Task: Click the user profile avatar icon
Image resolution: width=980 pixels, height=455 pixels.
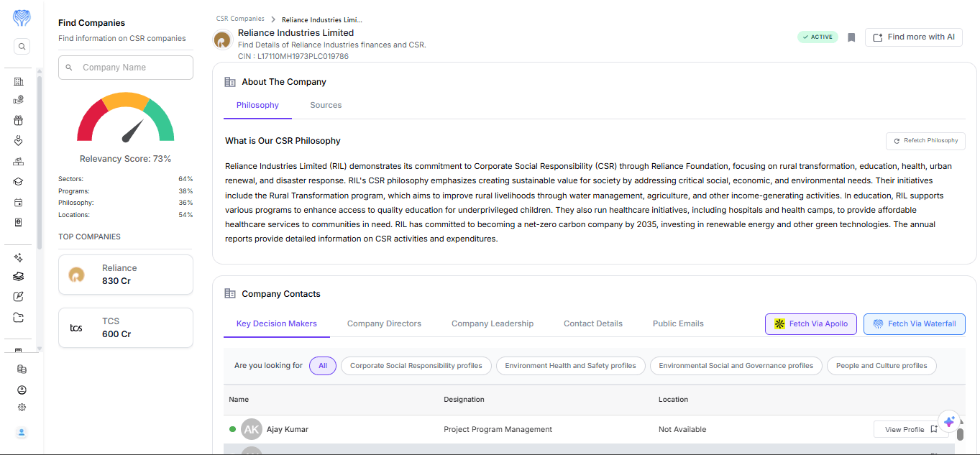Action: [x=22, y=433]
